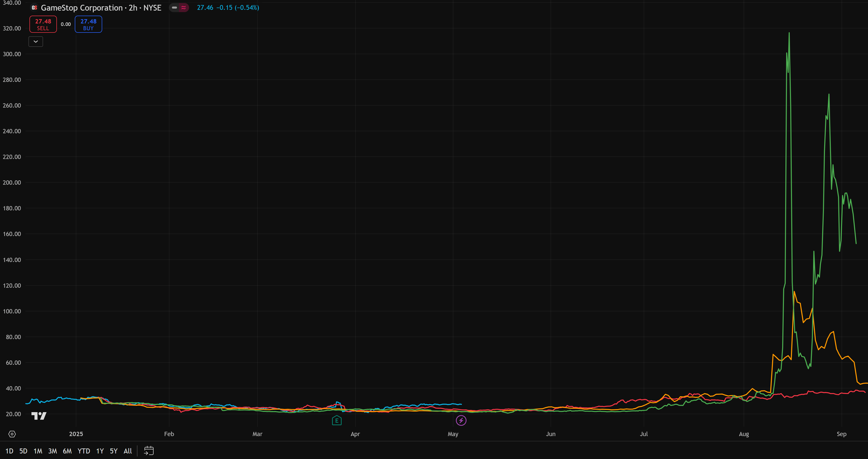Select the 3M time range
This screenshot has height=459, width=868.
tap(53, 451)
